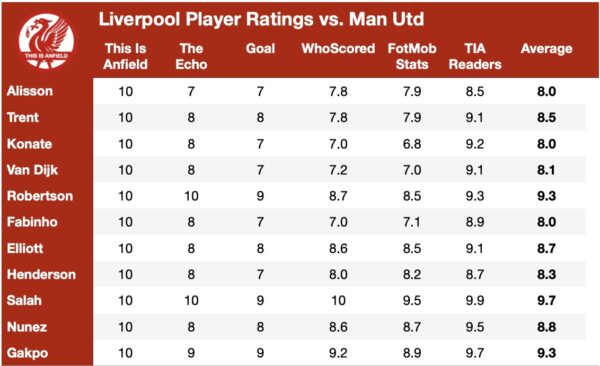Click the Average column header
Viewport: 600px width, 366px height.
(547, 49)
